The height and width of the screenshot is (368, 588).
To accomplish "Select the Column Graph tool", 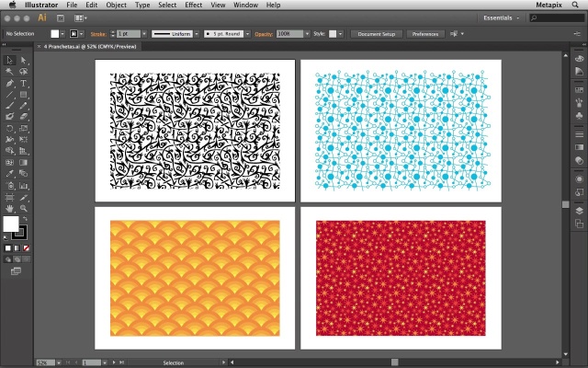I will click(23, 186).
